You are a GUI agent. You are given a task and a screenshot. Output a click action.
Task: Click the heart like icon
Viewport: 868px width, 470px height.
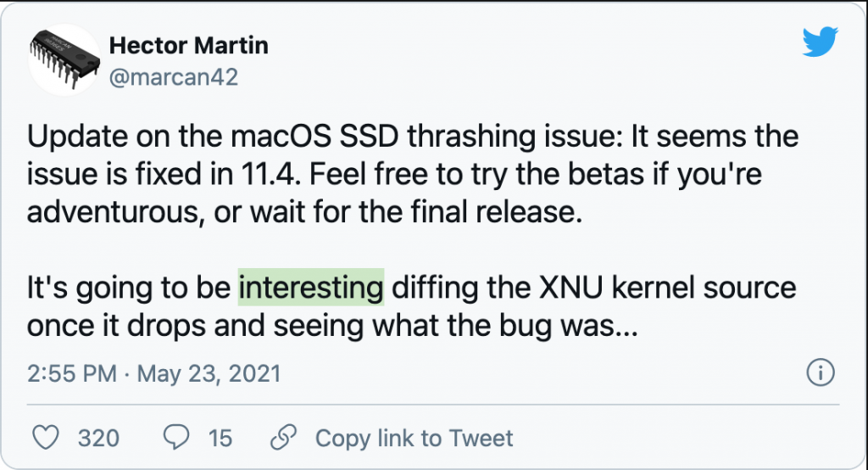(x=46, y=438)
